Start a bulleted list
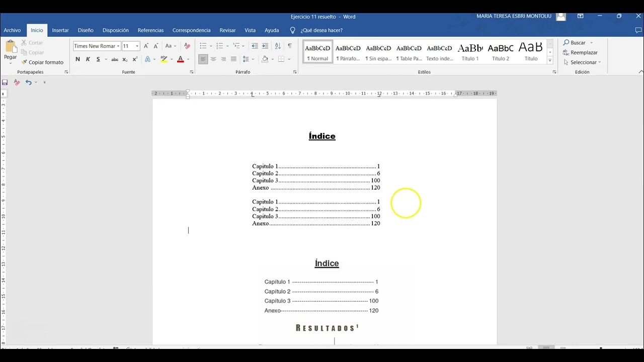 [x=203, y=46]
